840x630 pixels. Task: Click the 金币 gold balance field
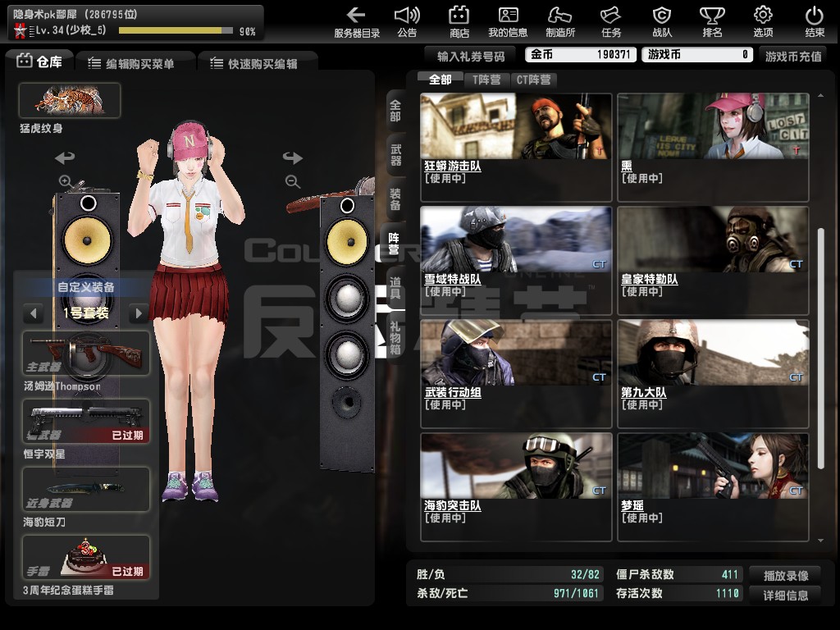pyautogui.click(x=581, y=55)
